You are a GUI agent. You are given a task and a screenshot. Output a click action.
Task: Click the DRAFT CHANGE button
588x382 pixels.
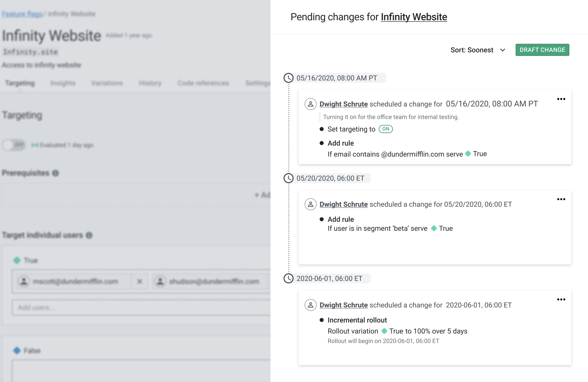pyautogui.click(x=542, y=50)
